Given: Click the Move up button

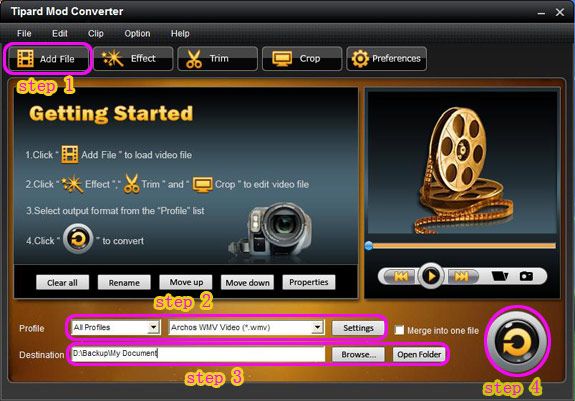Looking at the screenshot, I should click(x=186, y=282).
